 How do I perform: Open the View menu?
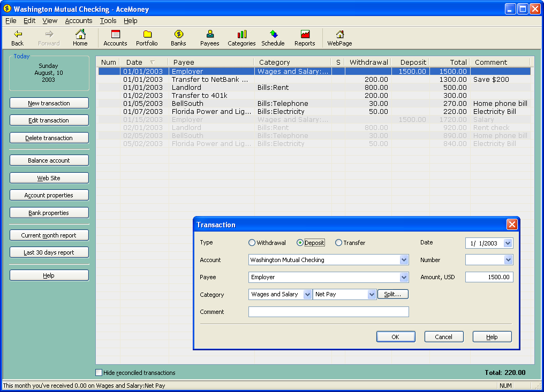point(50,20)
